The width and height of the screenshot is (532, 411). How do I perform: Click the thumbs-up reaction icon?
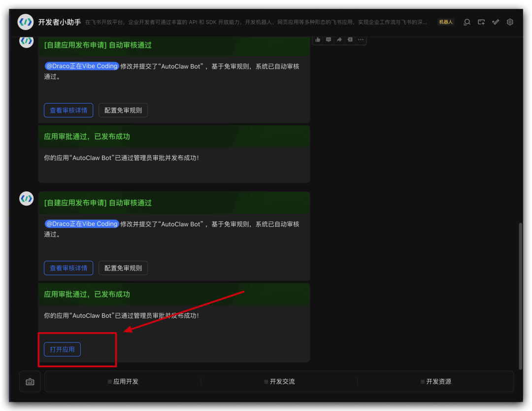coord(318,39)
